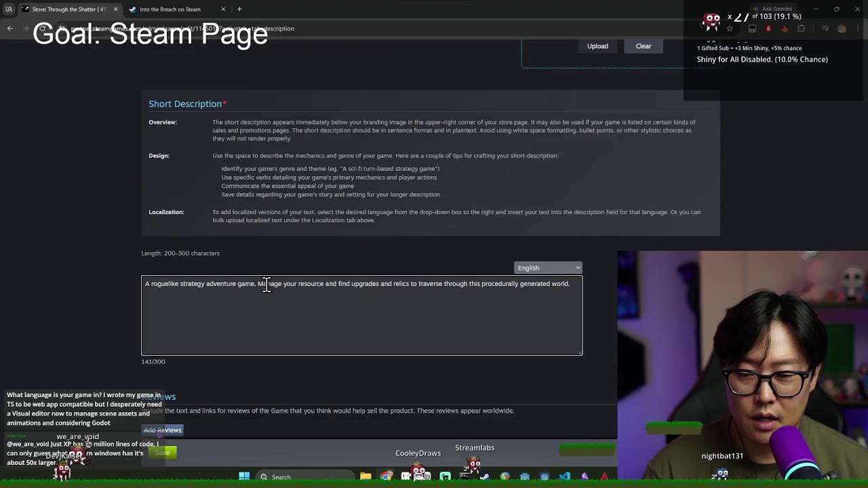The image size is (868, 488).
Task: Open the terminal icon in the taskbar
Action: coord(465,476)
